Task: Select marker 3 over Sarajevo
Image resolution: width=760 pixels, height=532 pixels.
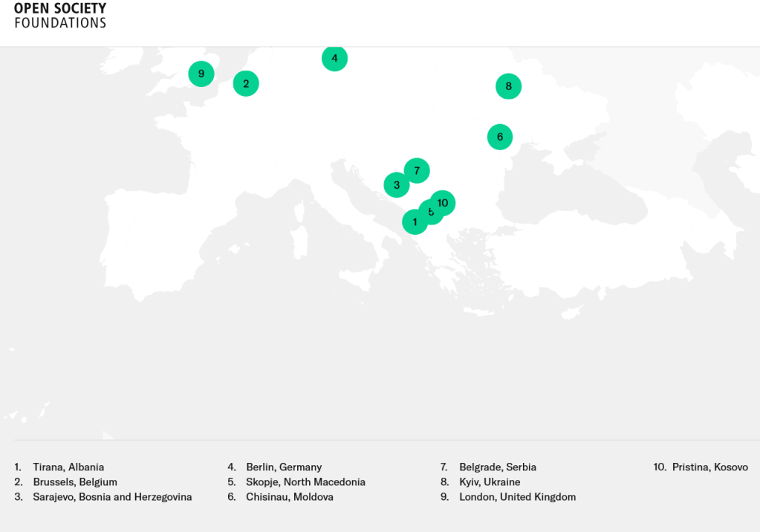Action: tap(396, 185)
